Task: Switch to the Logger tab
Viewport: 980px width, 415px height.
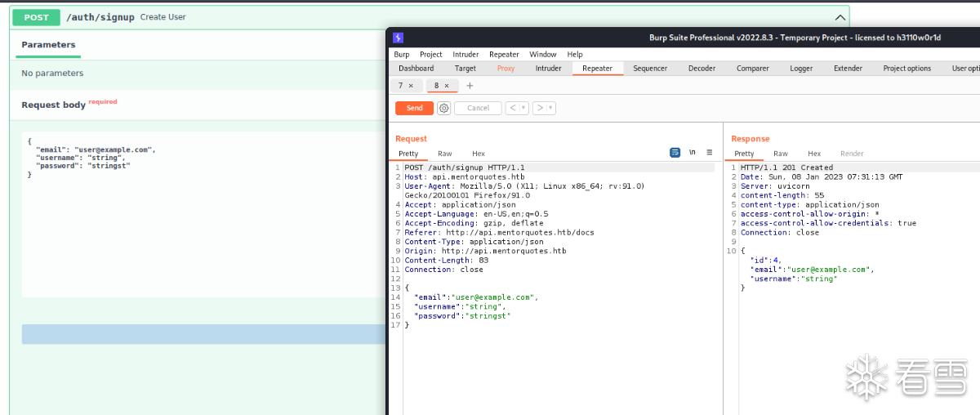Action: (801, 69)
